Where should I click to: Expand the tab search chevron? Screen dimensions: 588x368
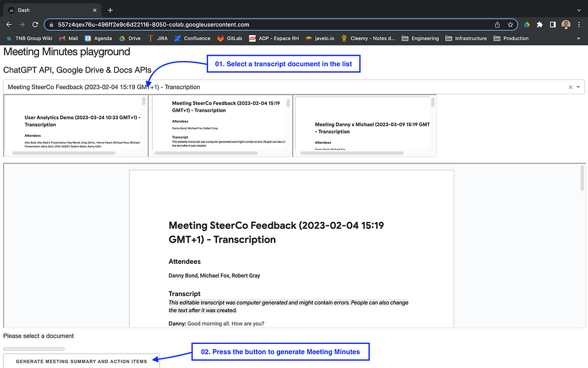pyautogui.click(x=579, y=10)
